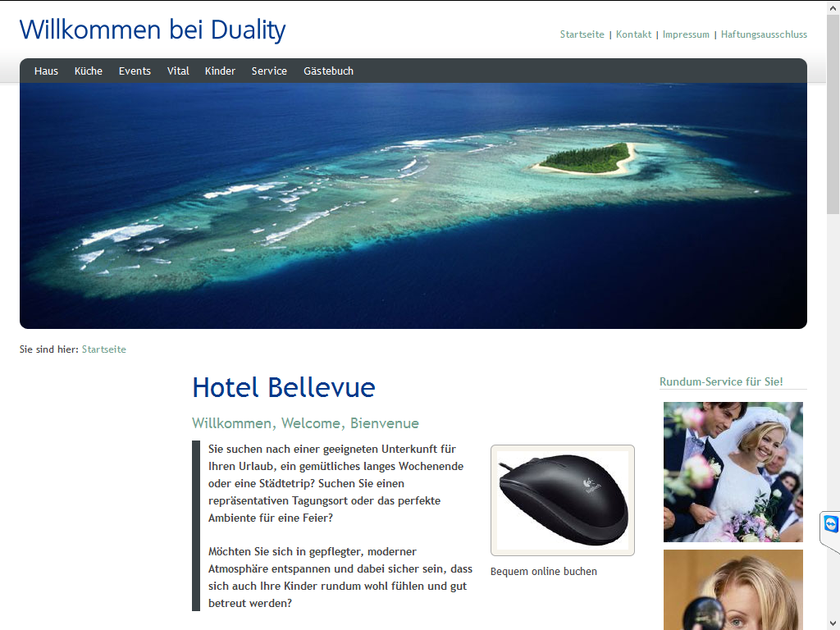840x630 pixels.
Task: Click the computer mouse product image
Action: point(563,500)
